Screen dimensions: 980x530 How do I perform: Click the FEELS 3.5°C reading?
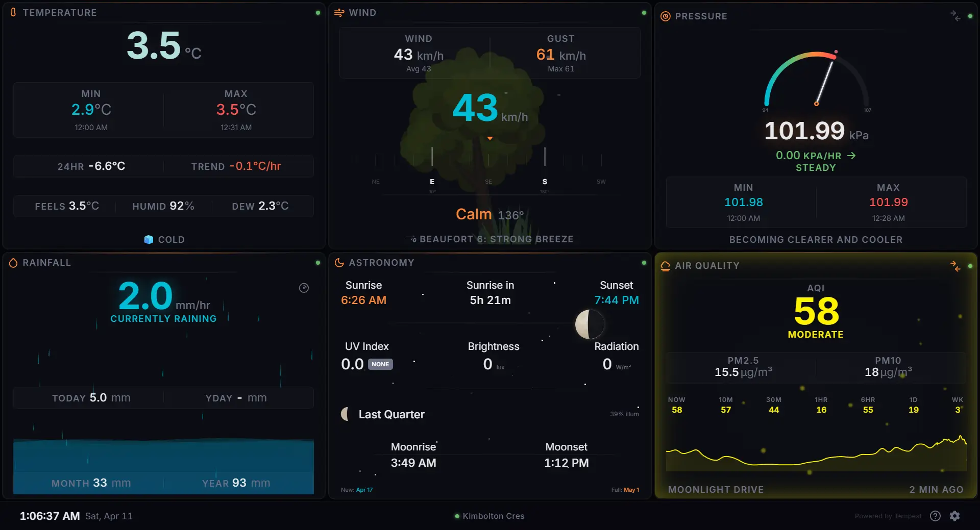coord(67,206)
